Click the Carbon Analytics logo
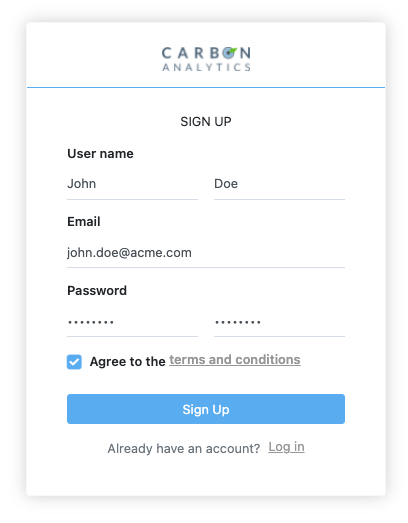 [206, 59]
